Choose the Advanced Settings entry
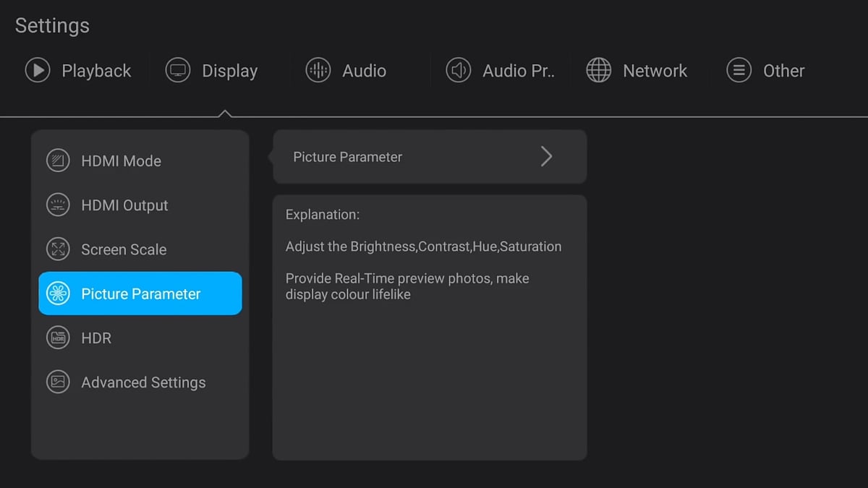 click(x=143, y=382)
